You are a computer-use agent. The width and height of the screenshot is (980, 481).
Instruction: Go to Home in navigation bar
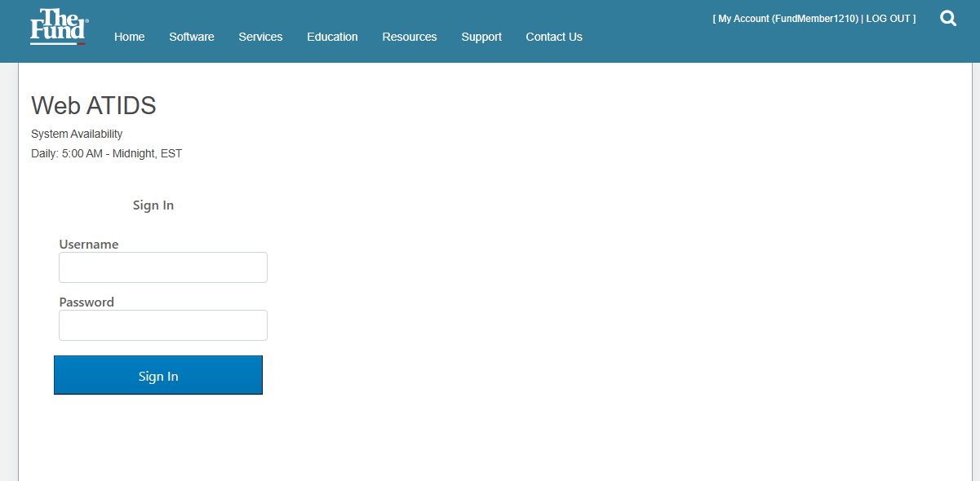(x=130, y=37)
